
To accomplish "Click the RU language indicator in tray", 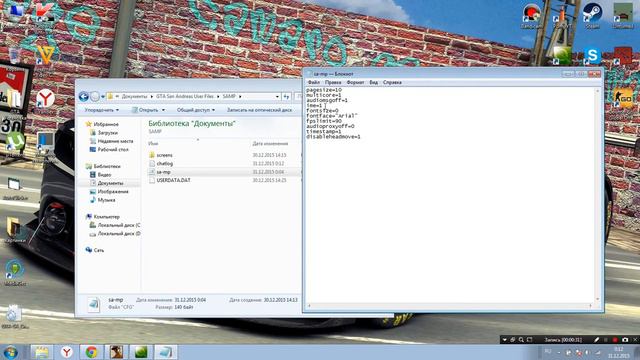I will (x=548, y=351).
